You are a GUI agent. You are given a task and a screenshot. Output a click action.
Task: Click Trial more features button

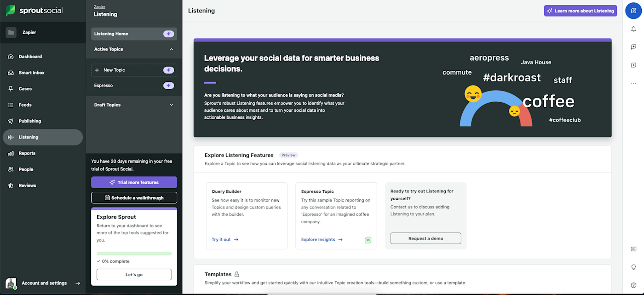134,182
